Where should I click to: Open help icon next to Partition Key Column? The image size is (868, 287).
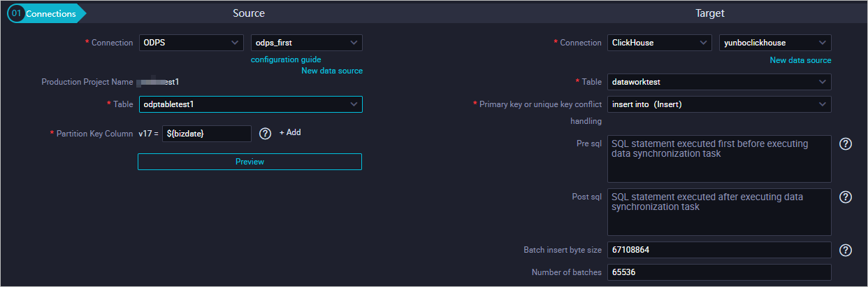(265, 133)
